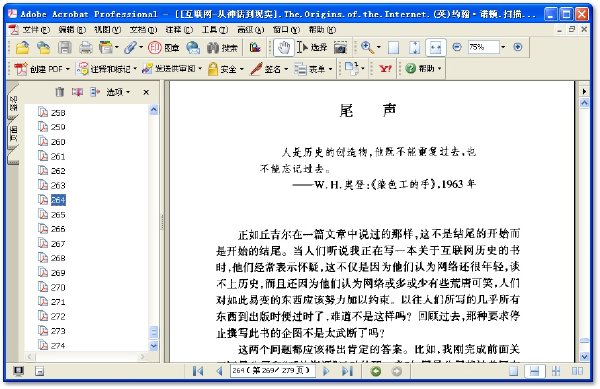Click the 75% zoom value field

coord(484,47)
